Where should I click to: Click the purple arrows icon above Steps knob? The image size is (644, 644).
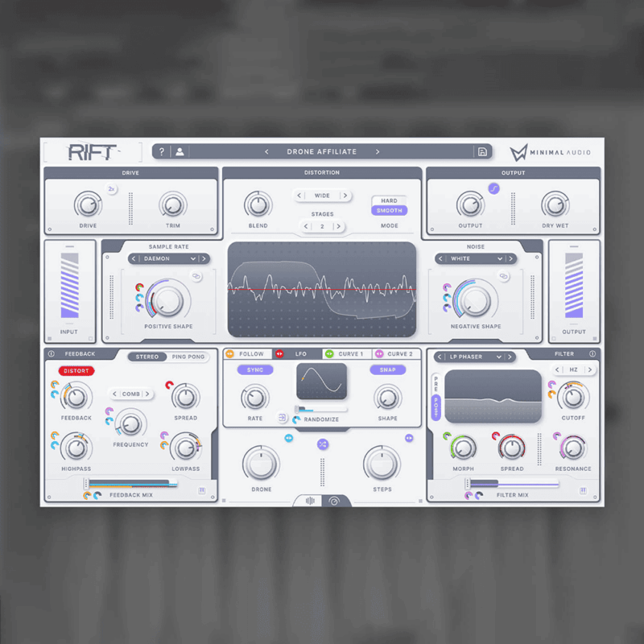(409, 438)
